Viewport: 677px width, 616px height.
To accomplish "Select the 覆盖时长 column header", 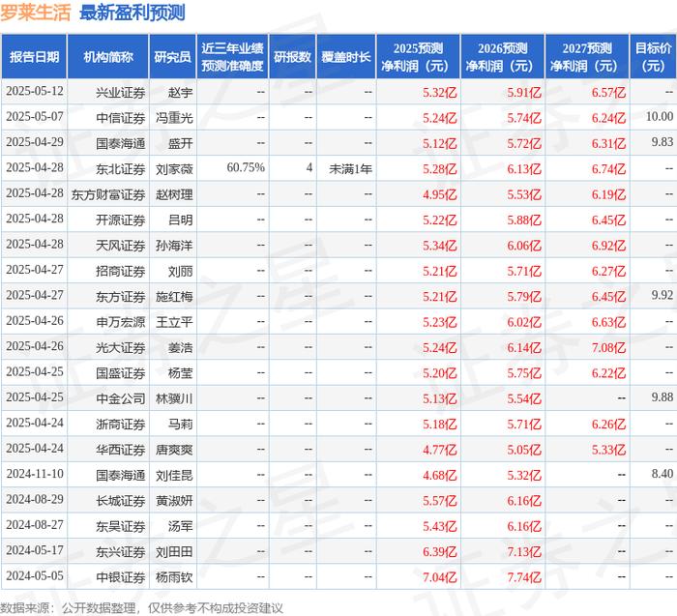I will click(346, 57).
